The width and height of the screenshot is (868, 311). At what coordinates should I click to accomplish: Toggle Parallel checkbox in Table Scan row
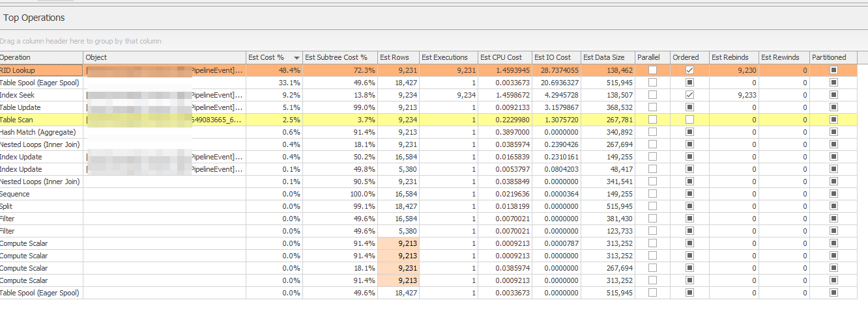(x=652, y=120)
